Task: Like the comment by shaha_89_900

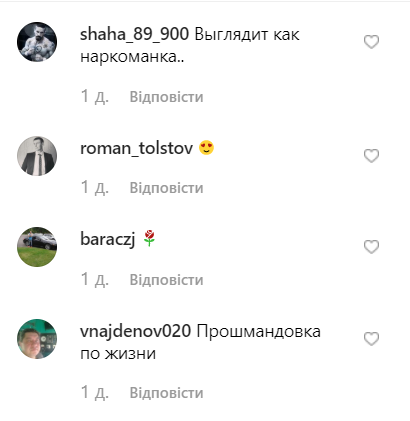Action: point(371,42)
